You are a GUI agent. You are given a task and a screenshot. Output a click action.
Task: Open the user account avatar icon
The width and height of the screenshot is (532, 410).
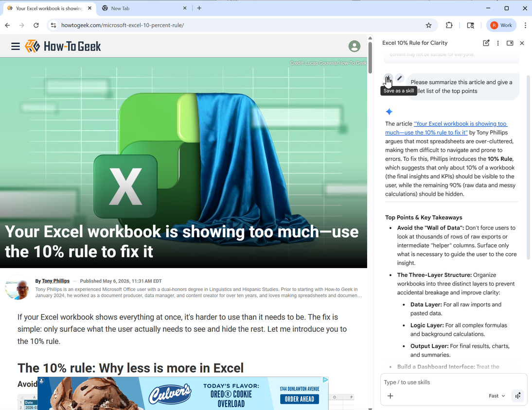(x=354, y=46)
